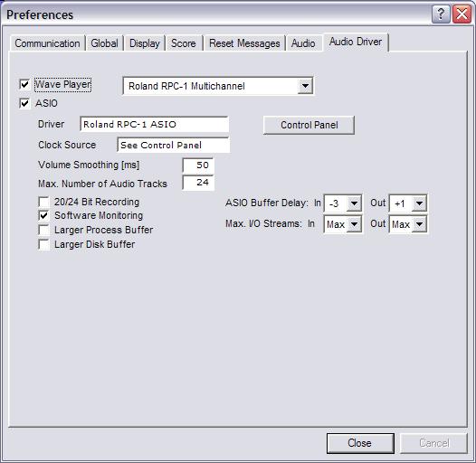Tick the Larger Disk Buffer checkbox
Screen dimensions: 476x463
(43, 244)
